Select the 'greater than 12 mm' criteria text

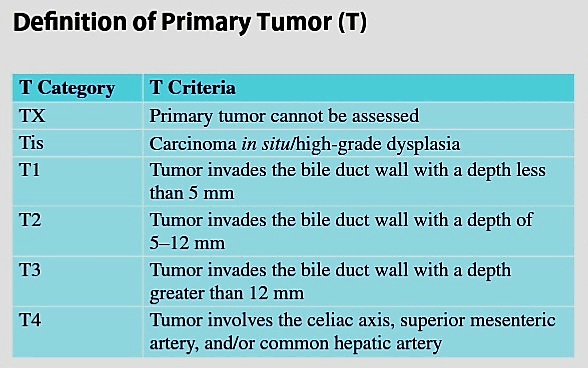pyautogui.click(x=226, y=294)
